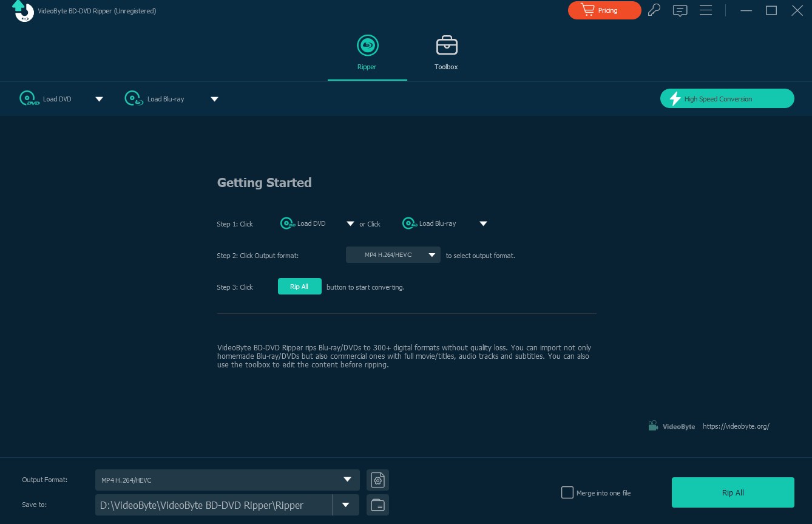Click the Save to path field

[x=213, y=505]
